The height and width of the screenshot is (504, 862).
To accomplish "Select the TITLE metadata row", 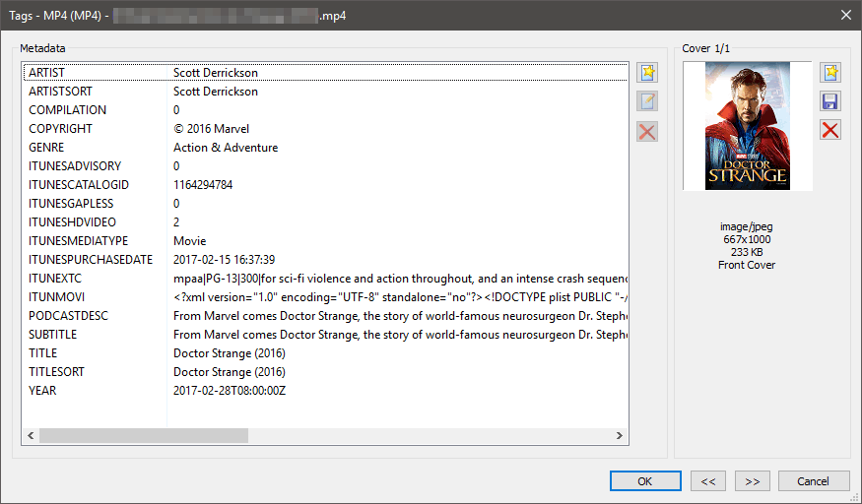I will pos(325,353).
